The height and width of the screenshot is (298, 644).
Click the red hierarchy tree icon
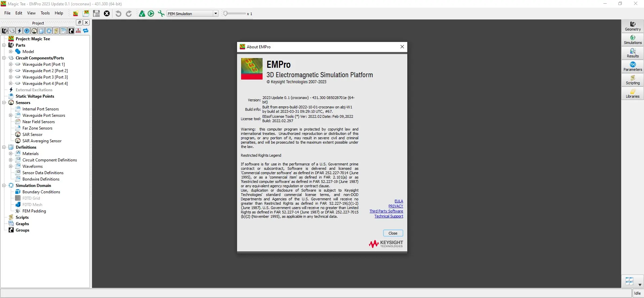tap(78, 31)
